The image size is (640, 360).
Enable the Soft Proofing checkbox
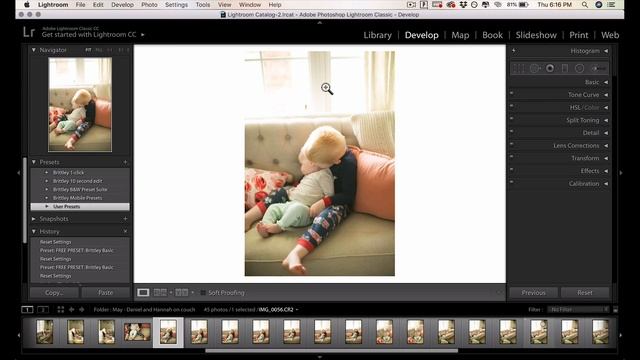click(203, 293)
